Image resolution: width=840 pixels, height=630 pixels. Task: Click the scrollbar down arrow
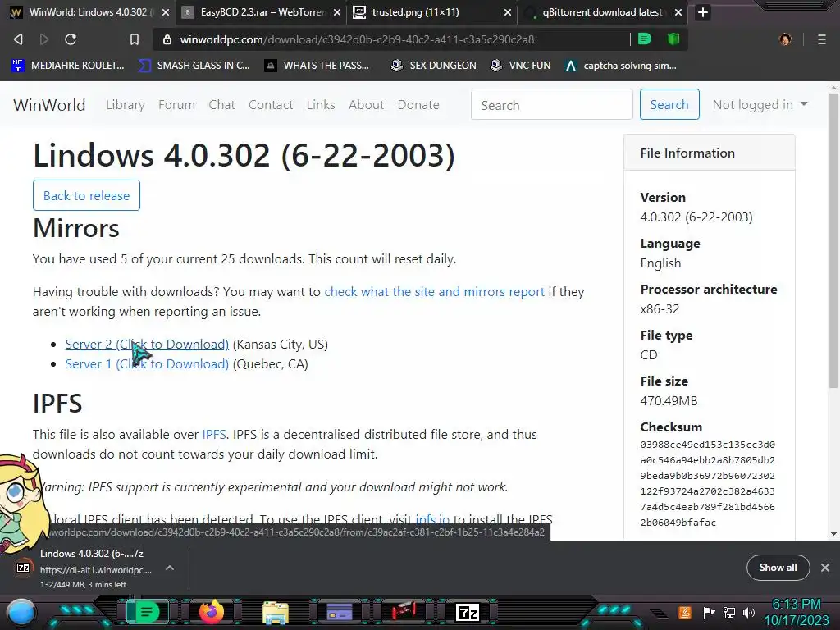click(833, 533)
